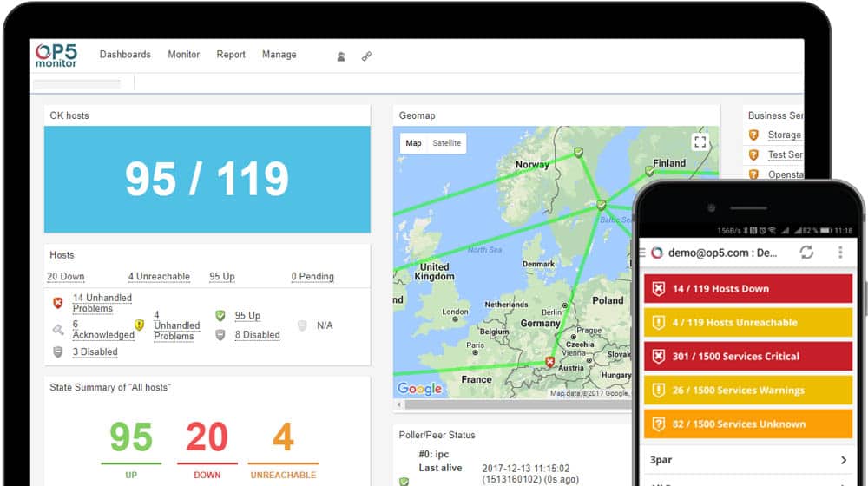This screenshot has height=486, width=868.
Task: Tap 14 / 119 Hosts Down bar
Action: click(748, 288)
